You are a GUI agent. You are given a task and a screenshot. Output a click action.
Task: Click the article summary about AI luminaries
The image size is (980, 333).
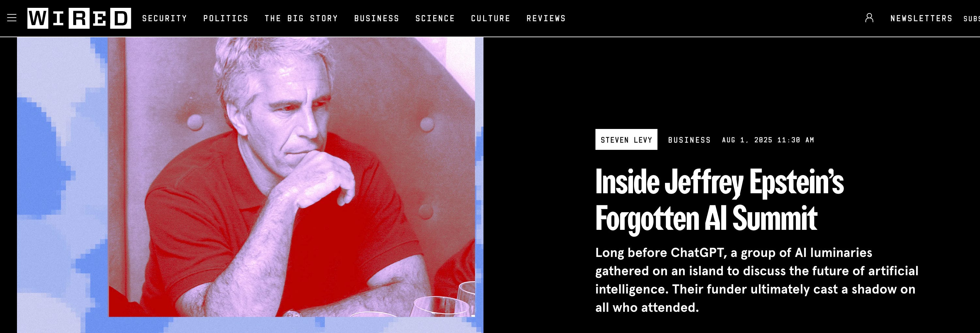pos(757,280)
